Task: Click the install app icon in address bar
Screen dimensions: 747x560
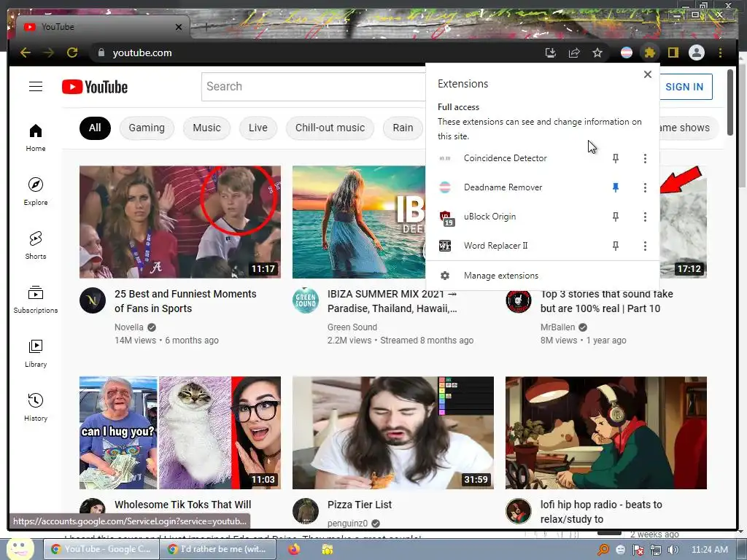Action: 551,52
